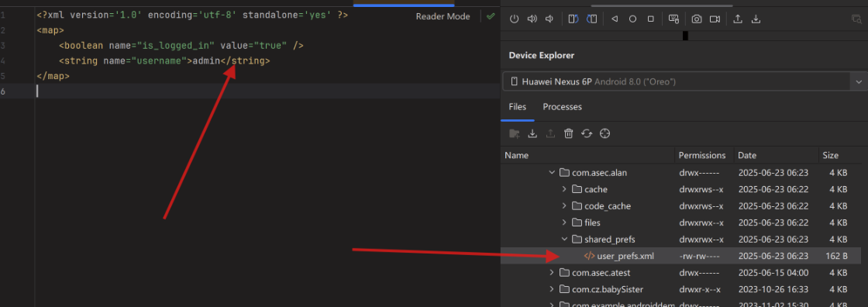Delete selected file using the trash icon

(x=569, y=133)
